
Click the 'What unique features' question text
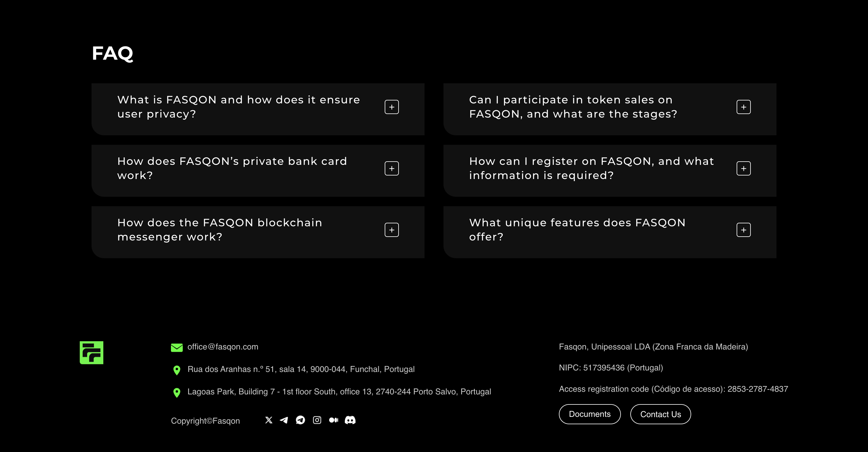coord(577,230)
